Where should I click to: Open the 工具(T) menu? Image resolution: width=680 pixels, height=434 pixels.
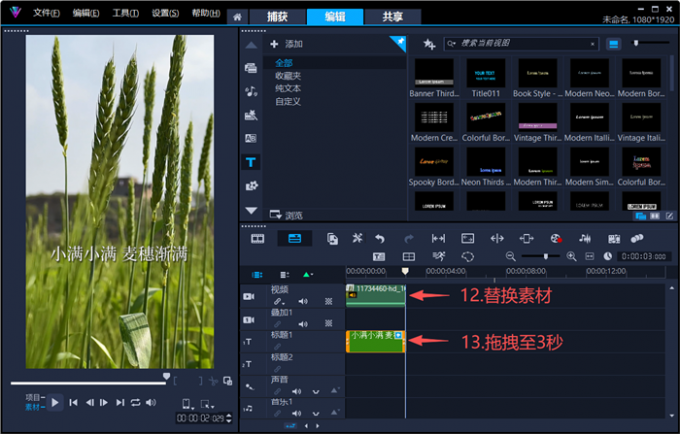[x=125, y=13]
